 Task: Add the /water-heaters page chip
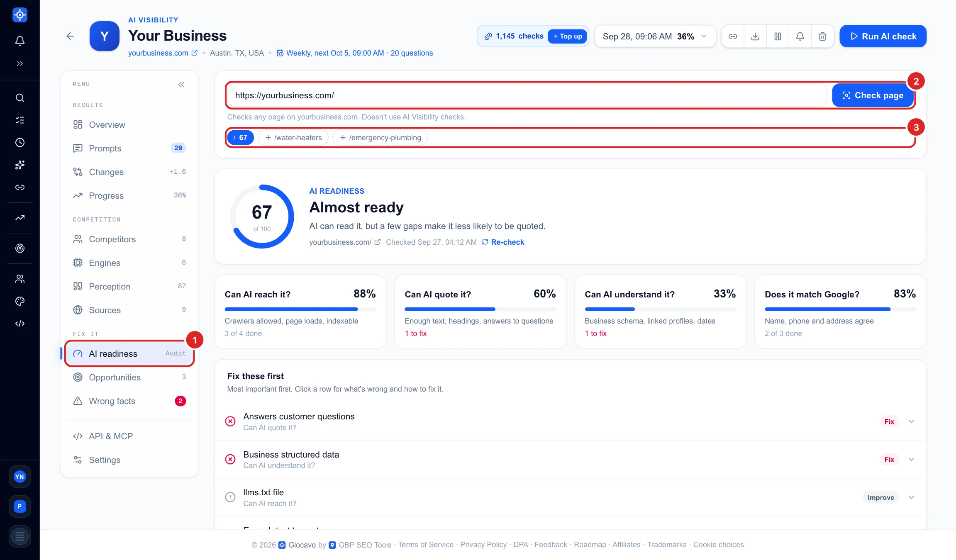click(293, 138)
